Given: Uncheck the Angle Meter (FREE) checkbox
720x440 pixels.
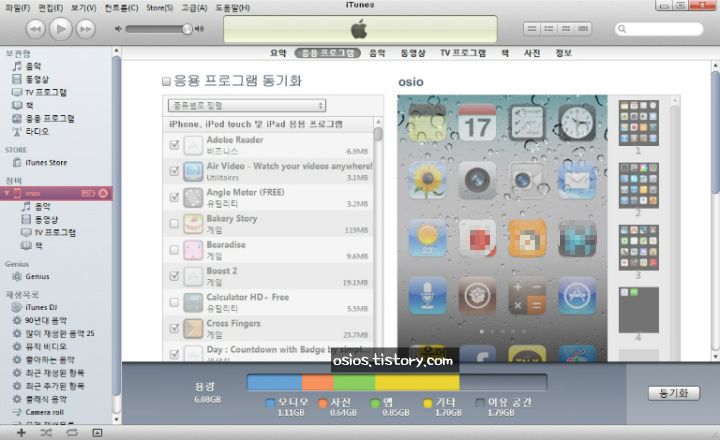Looking at the screenshot, I should coord(174,197).
